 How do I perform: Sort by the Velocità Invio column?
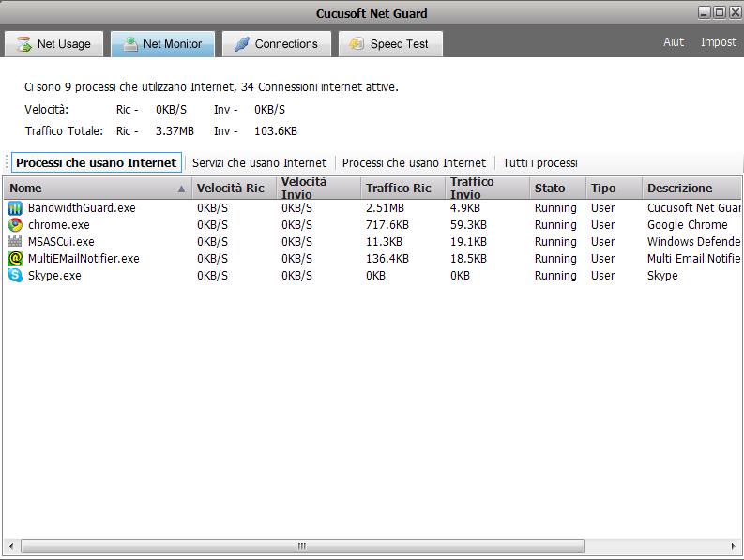click(318, 189)
